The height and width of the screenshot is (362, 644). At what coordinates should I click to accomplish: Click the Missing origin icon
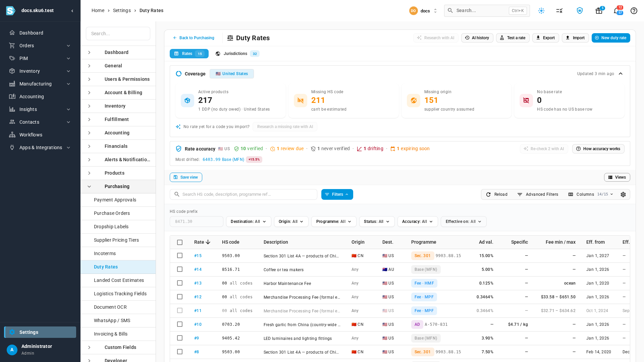pos(414,101)
